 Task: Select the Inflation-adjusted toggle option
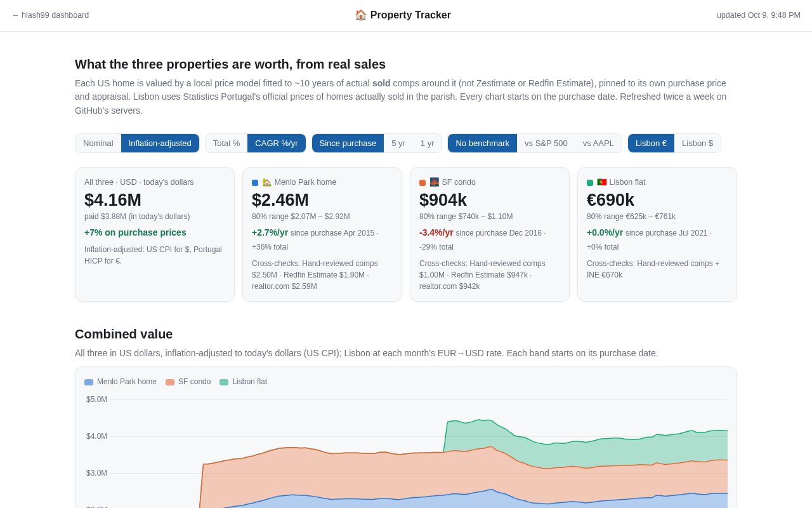(x=160, y=143)
